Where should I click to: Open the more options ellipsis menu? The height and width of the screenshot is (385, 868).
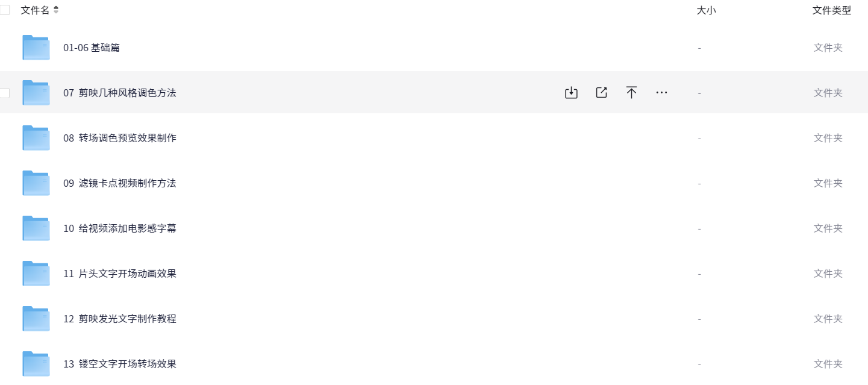point(661,93)
